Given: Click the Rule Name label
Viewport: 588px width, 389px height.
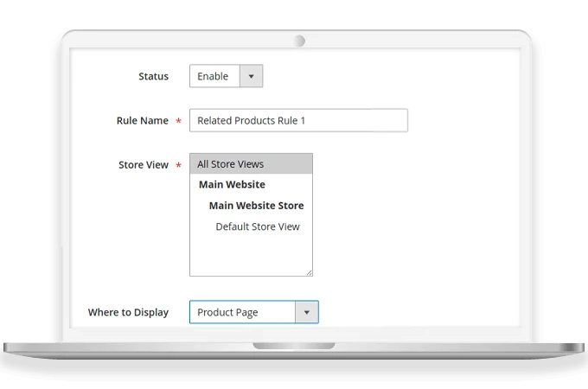Looking at the screenshot, I should pyautogui.click(x=142, y=120).
